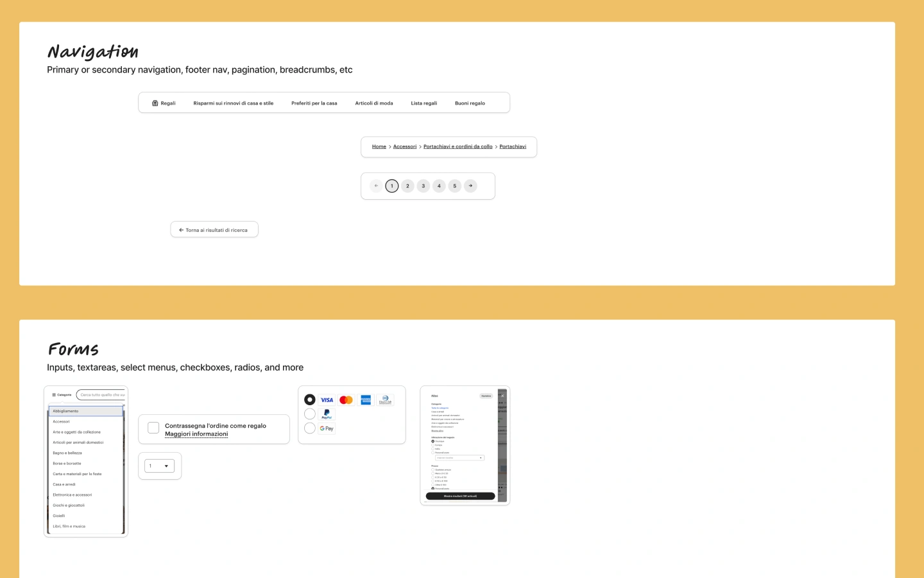Go to pagination page 5
Image resolution: width=924 pixels, height=578 pixels.
[455, 186]
